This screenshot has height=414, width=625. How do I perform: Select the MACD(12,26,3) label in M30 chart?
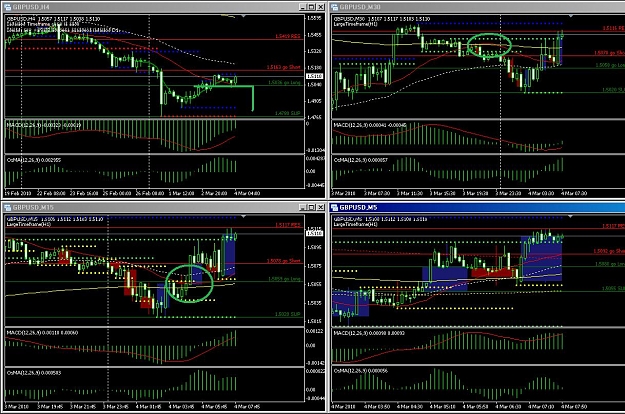370,125
